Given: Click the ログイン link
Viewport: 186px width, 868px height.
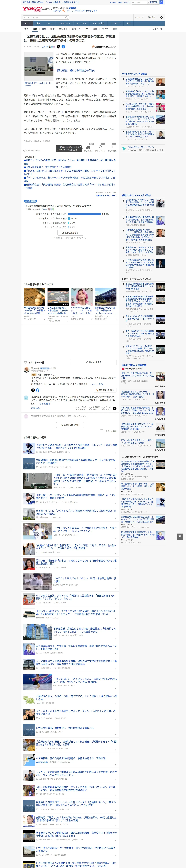Looking at the screenshot, I should pyautogui.click(x=57, y=11).
